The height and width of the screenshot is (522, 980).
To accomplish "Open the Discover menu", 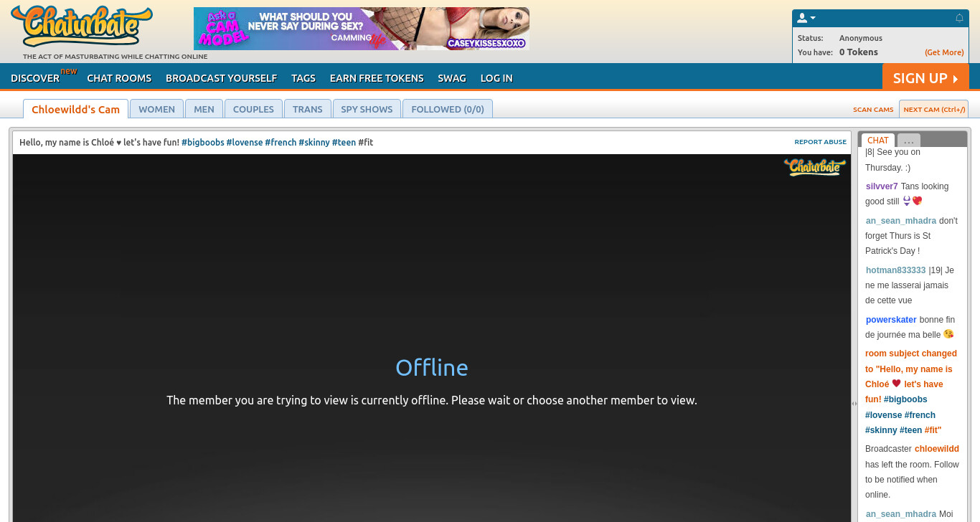I will (35, 78).
